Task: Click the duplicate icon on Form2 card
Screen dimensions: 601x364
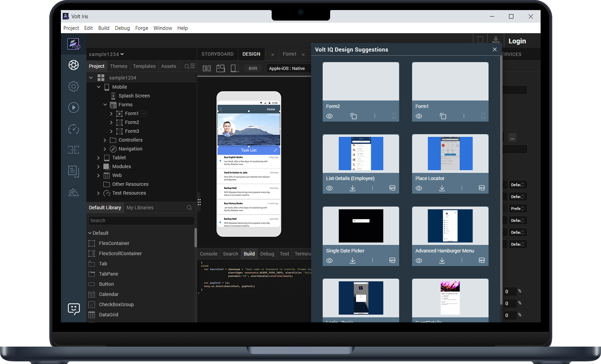Action: click(353, 116)
